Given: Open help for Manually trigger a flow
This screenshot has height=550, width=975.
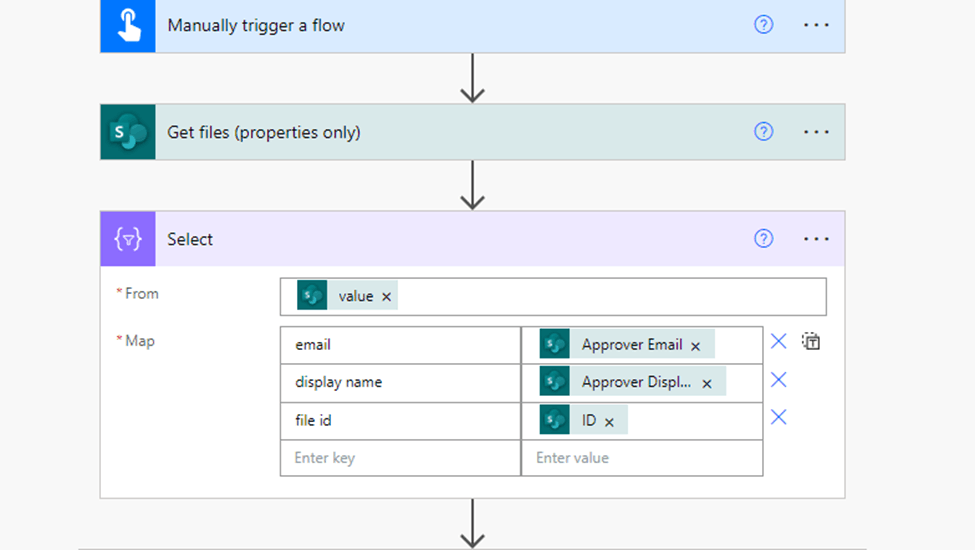Looking at the screenshot, I should [x=764, y=25].
